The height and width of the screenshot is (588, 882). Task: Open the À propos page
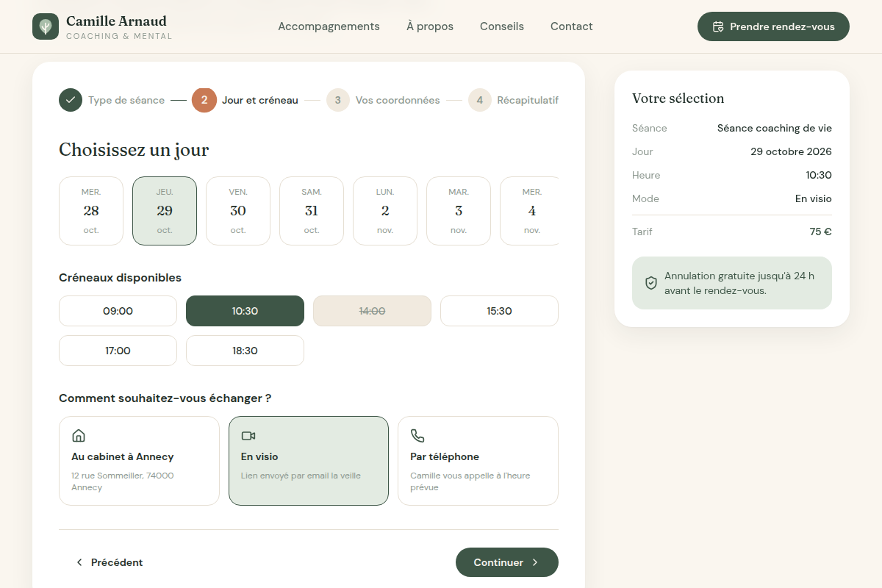430,26
